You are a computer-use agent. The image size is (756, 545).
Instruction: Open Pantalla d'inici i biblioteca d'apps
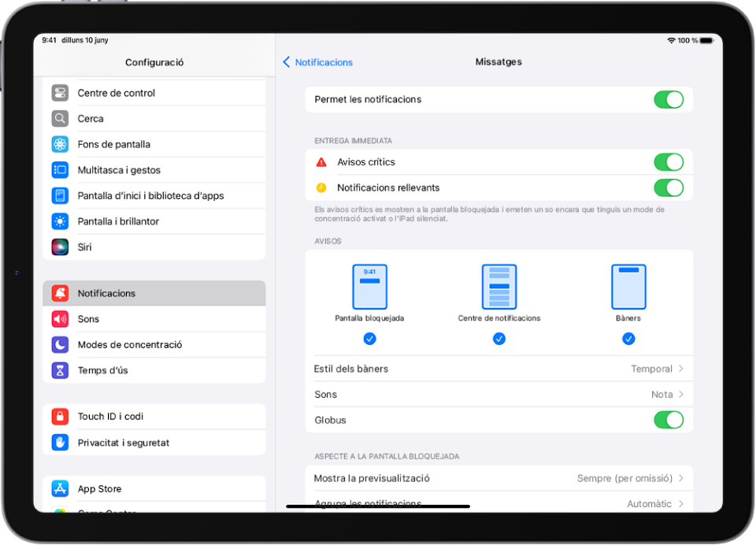pyautogui.click(x=154, y=195)
